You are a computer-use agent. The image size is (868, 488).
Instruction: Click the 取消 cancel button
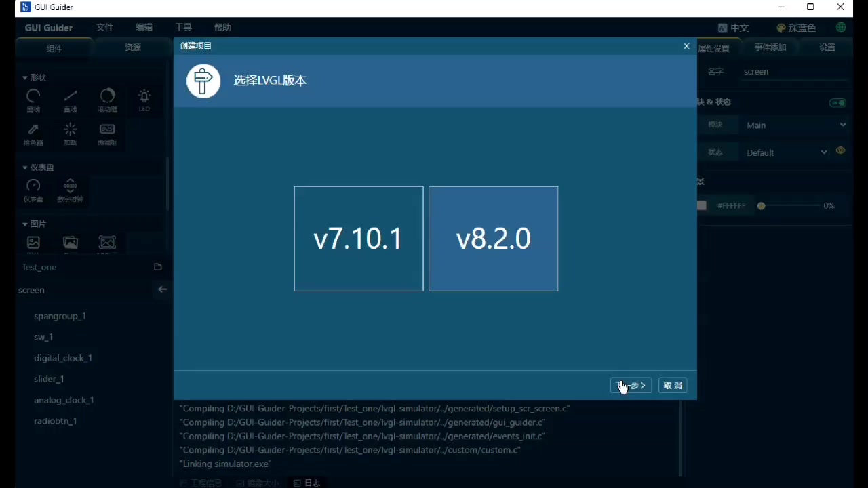pyautogui.click(x=673, y=385)
